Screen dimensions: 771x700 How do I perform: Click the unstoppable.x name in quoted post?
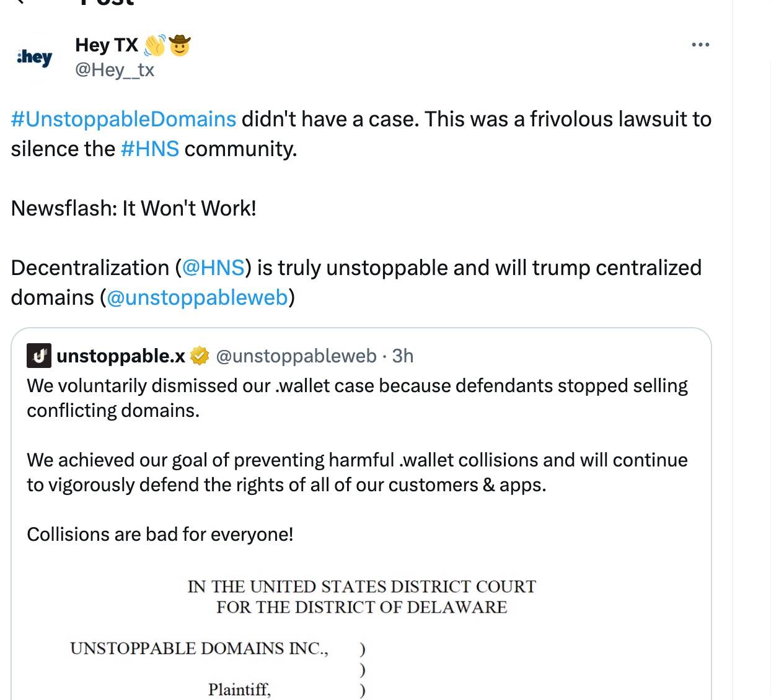click(x=121, y=356)
